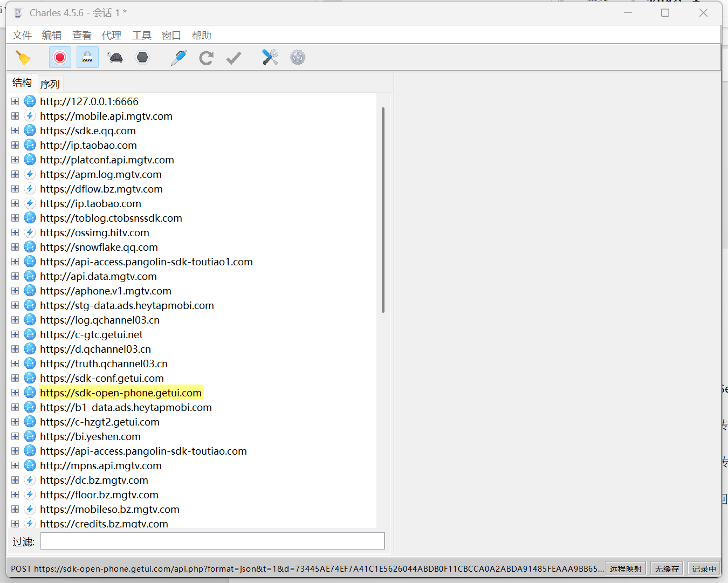Click the Repeat request arrow icon
728x583 pixels.
(206, 57)
